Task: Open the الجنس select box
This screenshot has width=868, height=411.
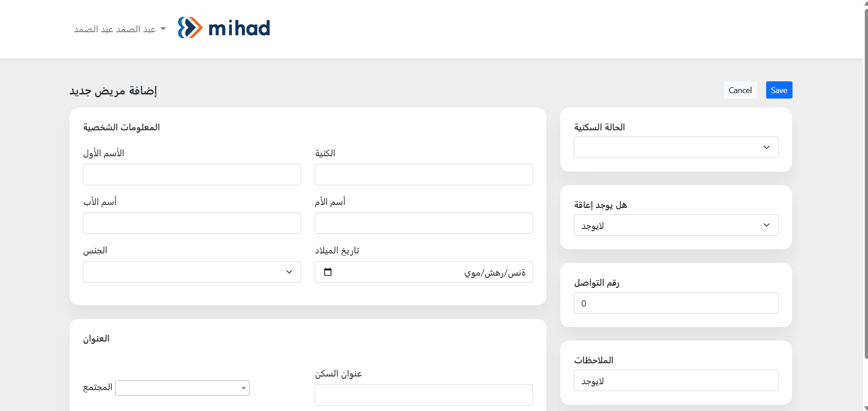Action: (x=192, y=272)
